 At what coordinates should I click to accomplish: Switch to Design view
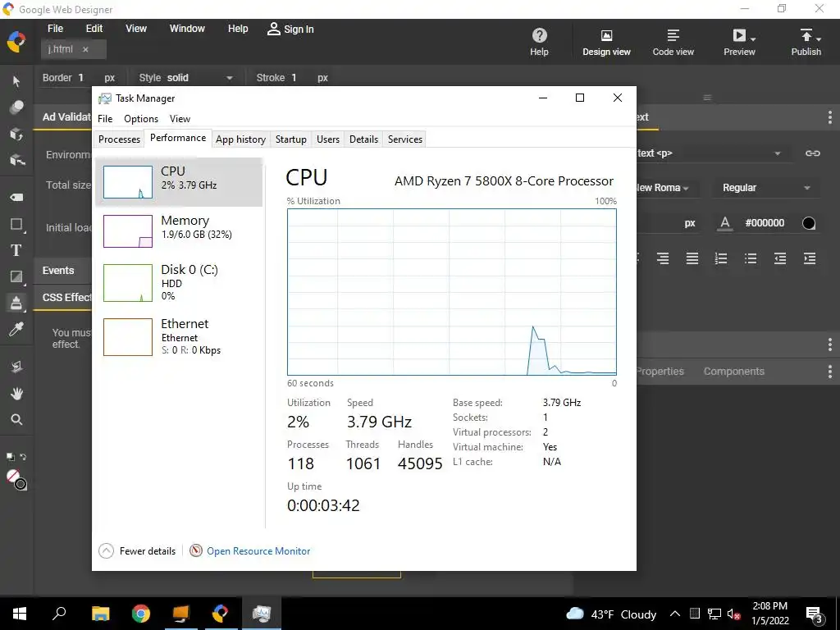(x=606, y=42)
